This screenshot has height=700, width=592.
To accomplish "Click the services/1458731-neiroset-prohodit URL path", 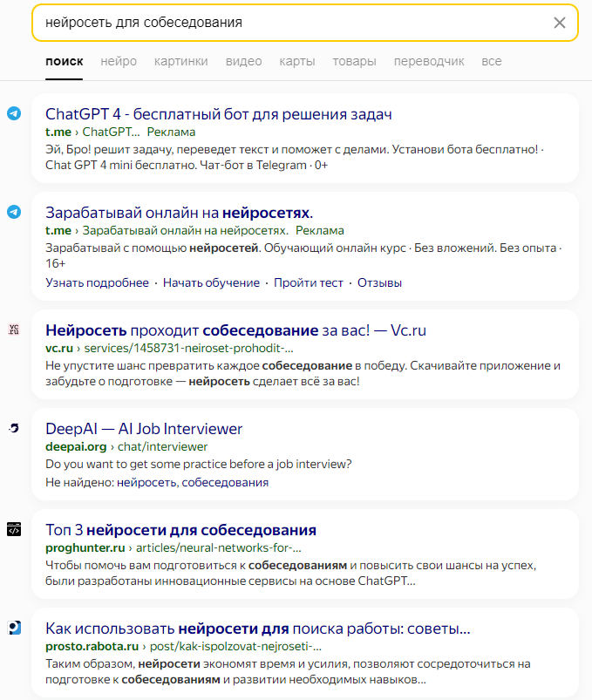I will [x=188, y=348].
